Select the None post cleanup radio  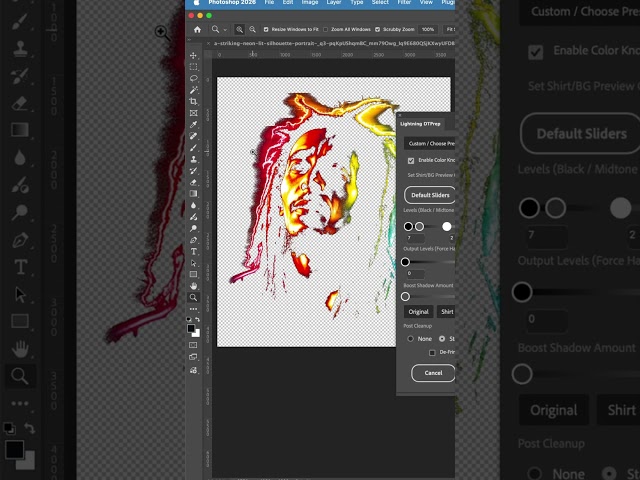click(x=411, y=339)
